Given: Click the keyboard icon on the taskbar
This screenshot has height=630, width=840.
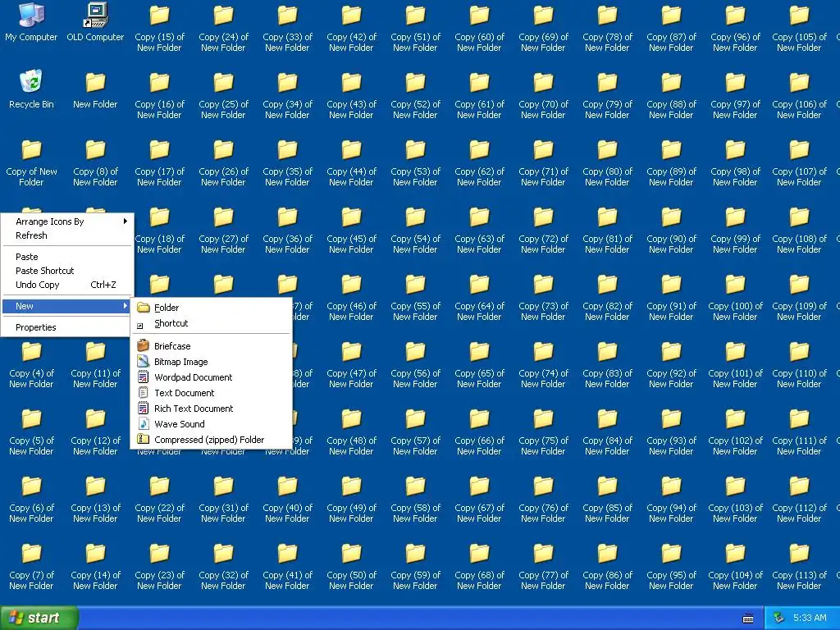Looking at the screenshot, I should [x=748, y=619].
